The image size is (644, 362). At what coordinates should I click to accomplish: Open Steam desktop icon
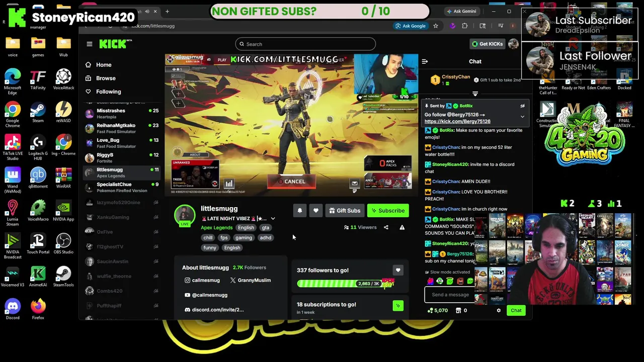click(38, 113)
